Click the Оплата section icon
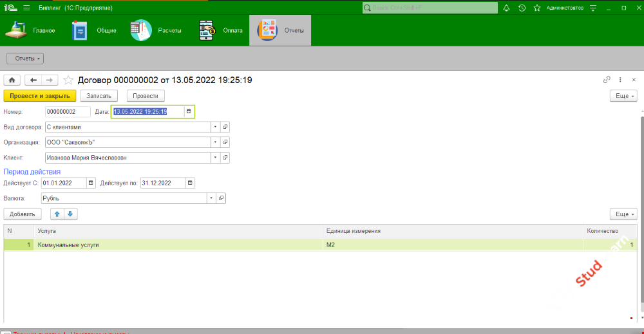 (207, 30)
